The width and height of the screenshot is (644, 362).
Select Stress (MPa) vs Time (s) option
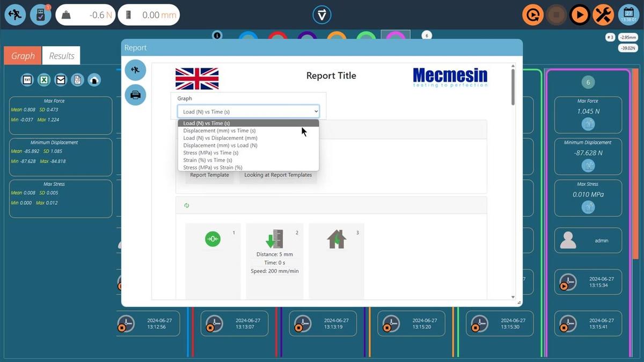(248, 153)
